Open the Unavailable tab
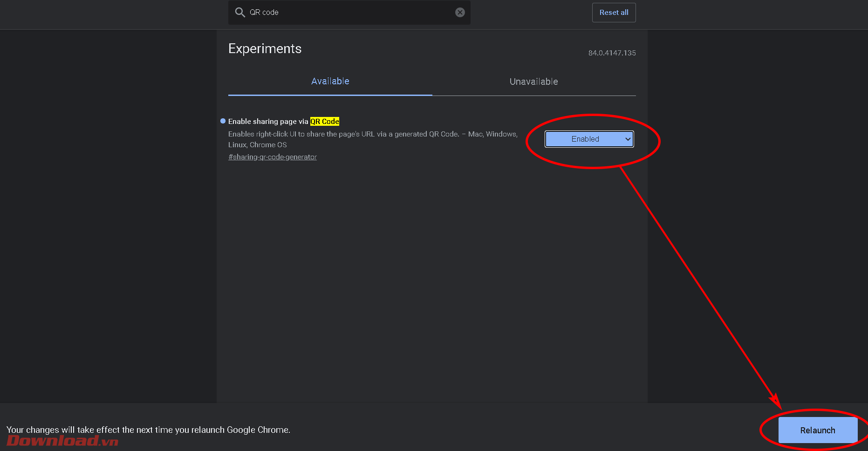 533,82
